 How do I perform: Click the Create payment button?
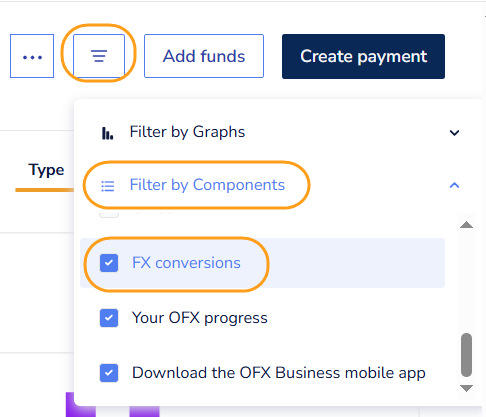tap(363, 56)
